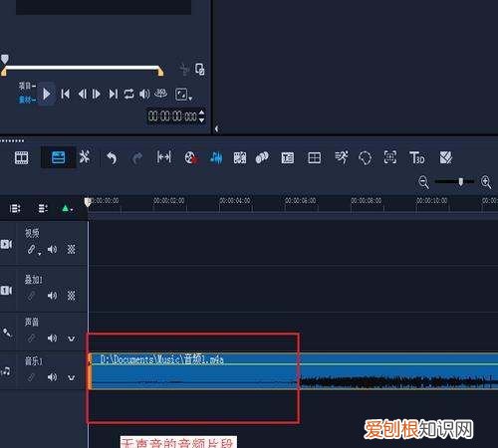Toggle ripple editing on Overlay 1 track
This screenshot has height=448, width=498.
coord(31,295)
